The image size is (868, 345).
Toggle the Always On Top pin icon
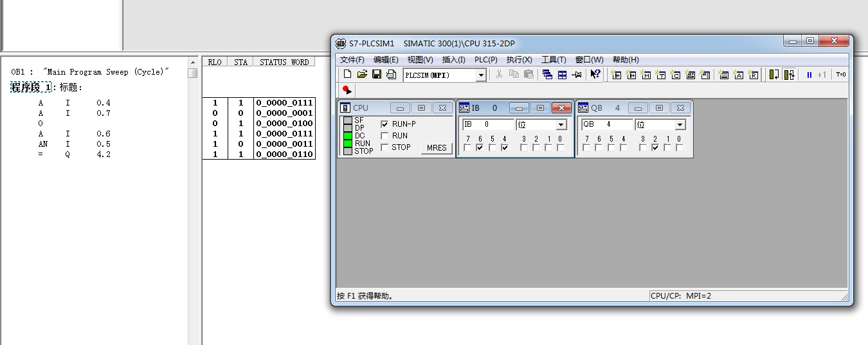pyautogui.click(x=577, y=75)
